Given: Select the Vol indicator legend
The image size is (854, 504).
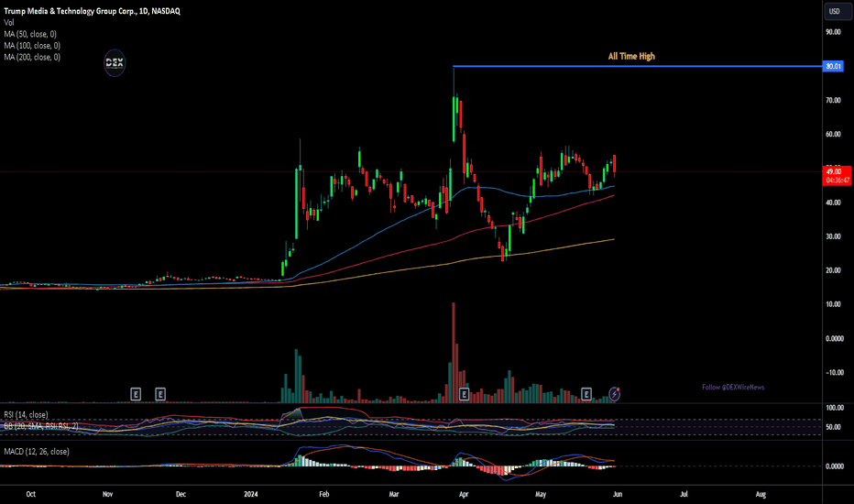Looking at the screenshot, I should [x=9, y=22].
